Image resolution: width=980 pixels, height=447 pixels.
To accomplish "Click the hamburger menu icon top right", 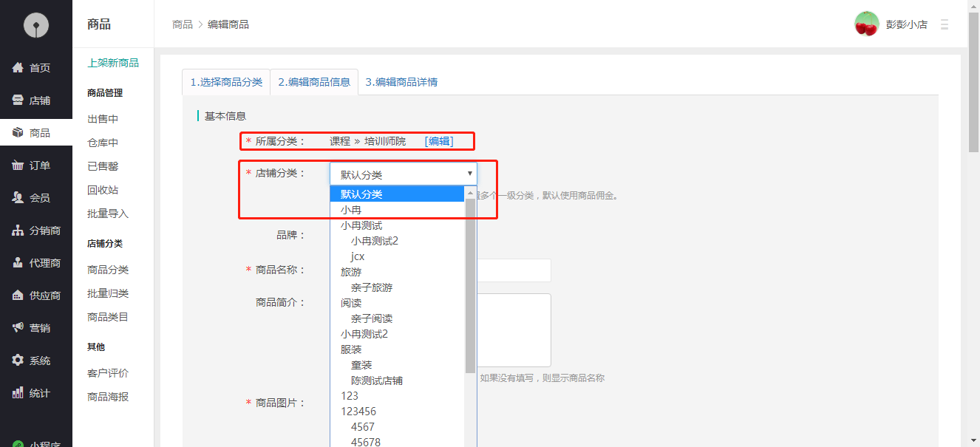I will [944, 24].
